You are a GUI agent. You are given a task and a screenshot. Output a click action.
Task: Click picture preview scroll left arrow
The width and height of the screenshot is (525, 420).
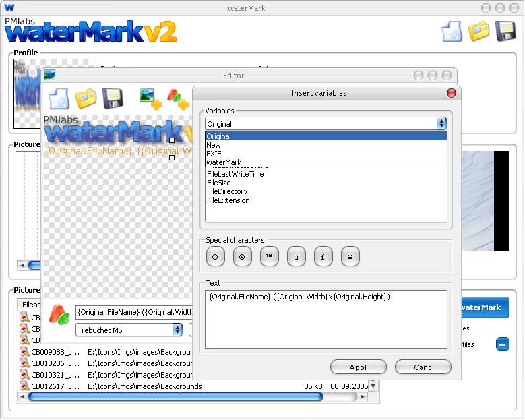pos(22,265)
